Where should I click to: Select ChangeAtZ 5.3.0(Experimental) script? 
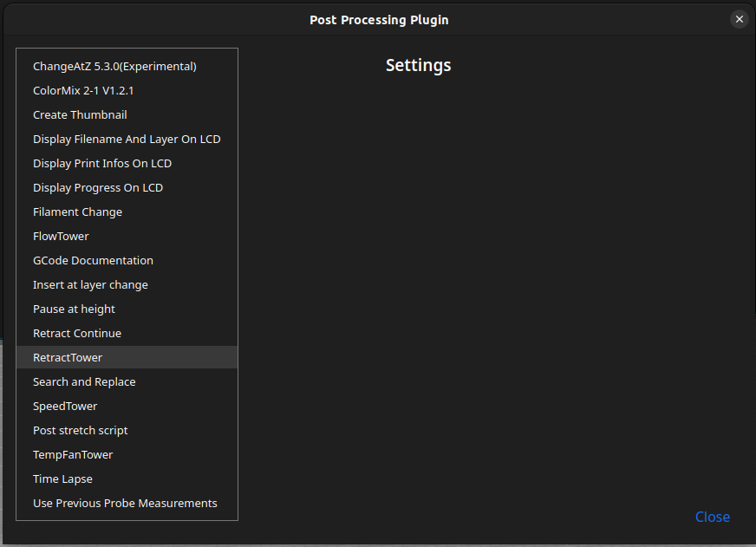(x=114, y=66)
